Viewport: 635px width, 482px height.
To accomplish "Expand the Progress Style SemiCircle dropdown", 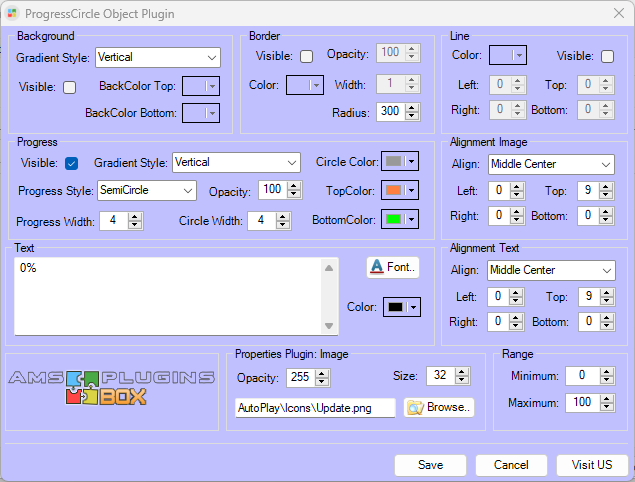I will pyautogui.click(x=187, y=190).
